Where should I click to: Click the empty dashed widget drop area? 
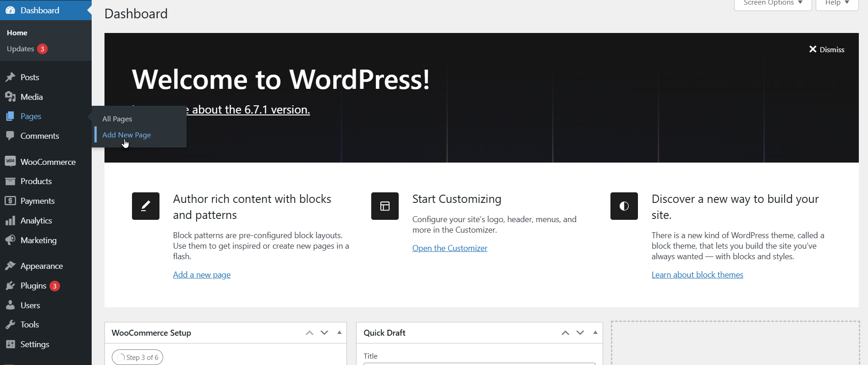point(736,343)
